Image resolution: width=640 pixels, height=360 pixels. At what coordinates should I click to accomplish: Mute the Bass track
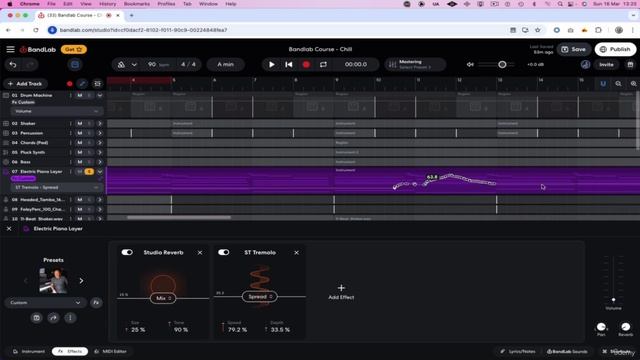[80, 162]
